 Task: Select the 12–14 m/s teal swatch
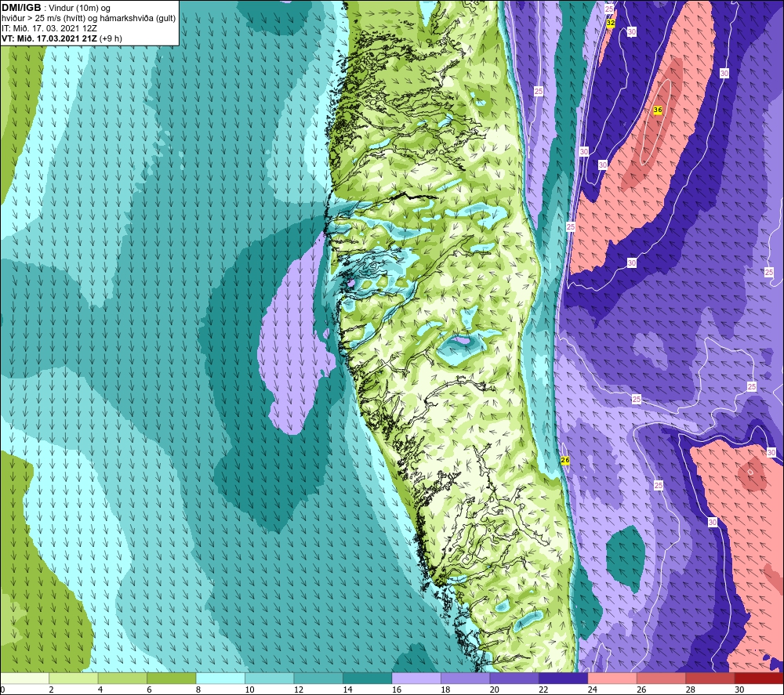click(318, 679)
